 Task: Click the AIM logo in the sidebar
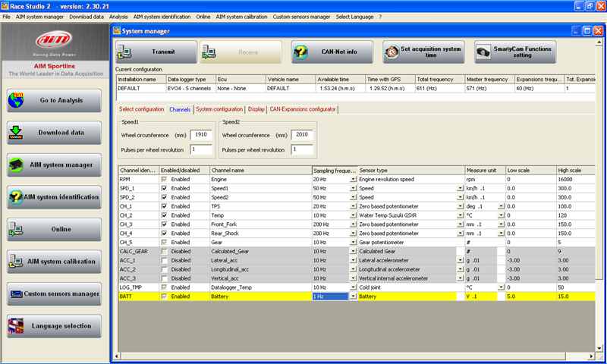click(x=54, y=39)
